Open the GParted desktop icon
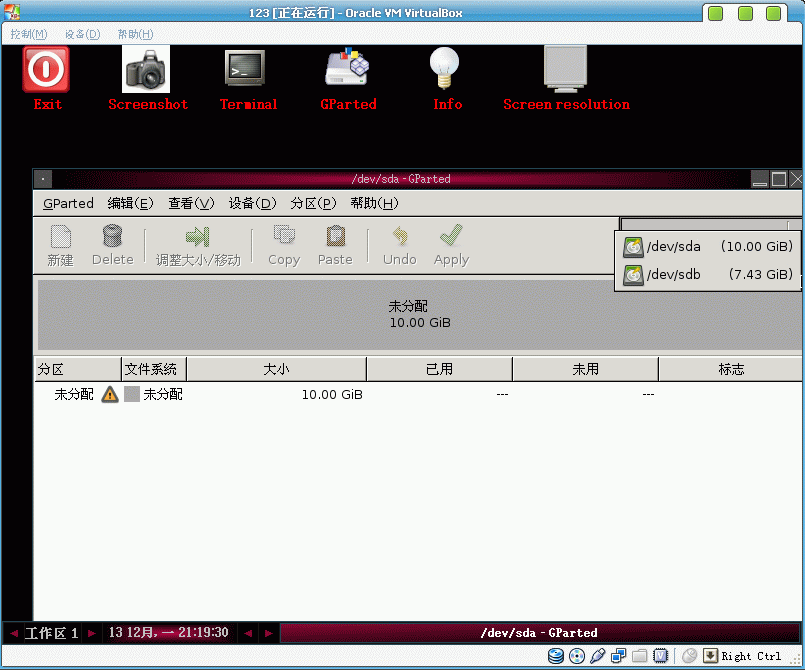Screen dimensions: 805x670 tap(347, 67)
